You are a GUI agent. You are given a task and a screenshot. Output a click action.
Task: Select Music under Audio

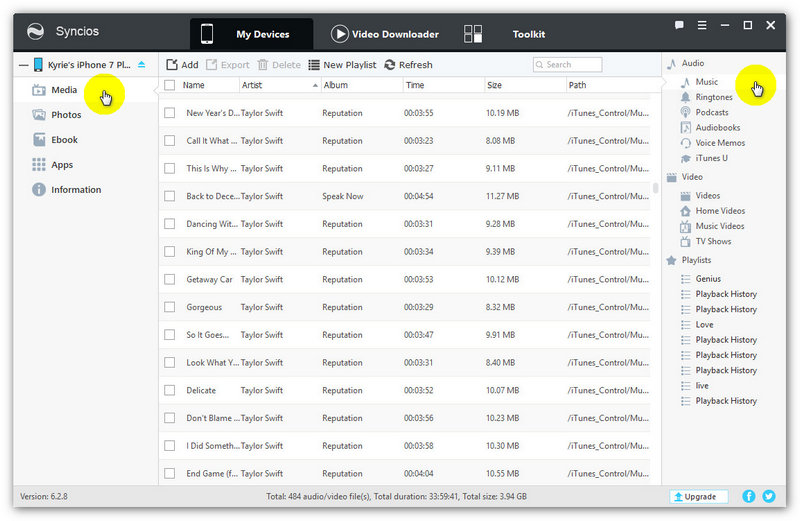point(707,82)
